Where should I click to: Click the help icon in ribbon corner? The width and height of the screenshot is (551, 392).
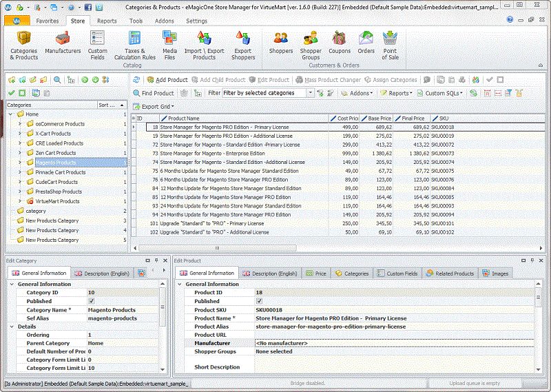(510, 20)
